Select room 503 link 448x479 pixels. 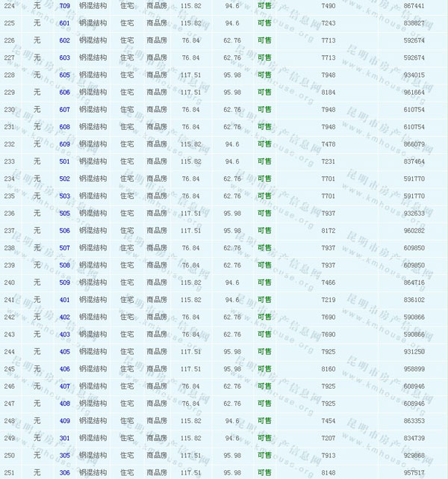coord(64,196)
